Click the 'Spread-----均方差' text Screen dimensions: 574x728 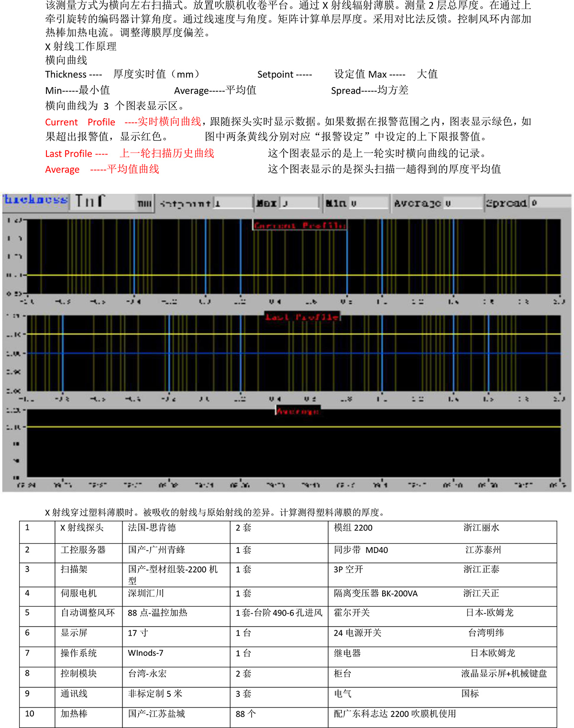(370, 90)
